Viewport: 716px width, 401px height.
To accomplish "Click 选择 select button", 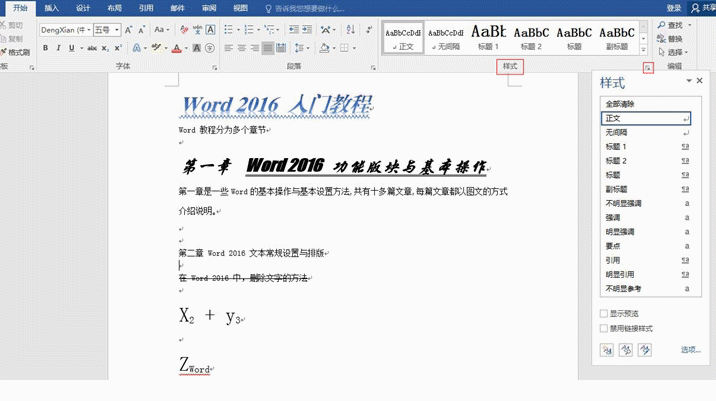I will (x=673, y=53).
